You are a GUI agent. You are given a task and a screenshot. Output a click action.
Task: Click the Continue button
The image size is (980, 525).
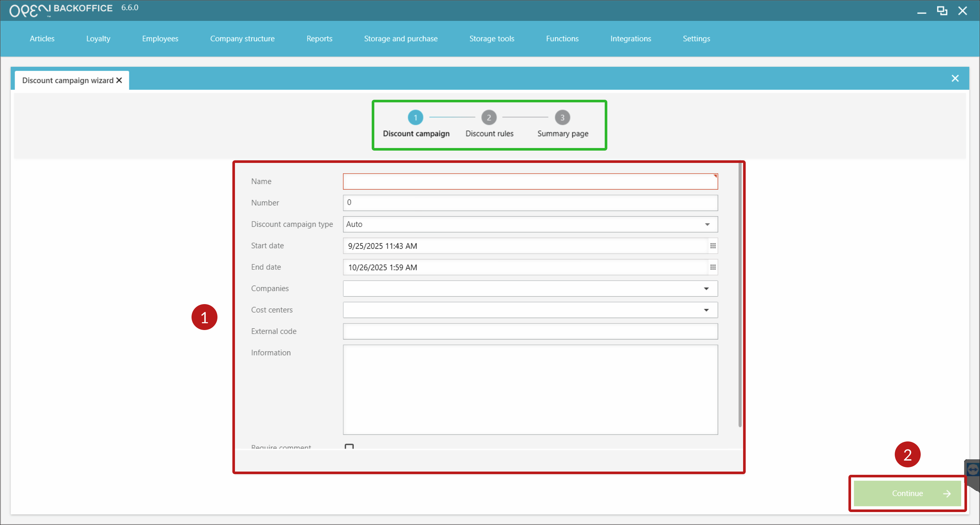pyautogui.click(x=907, y=493)
